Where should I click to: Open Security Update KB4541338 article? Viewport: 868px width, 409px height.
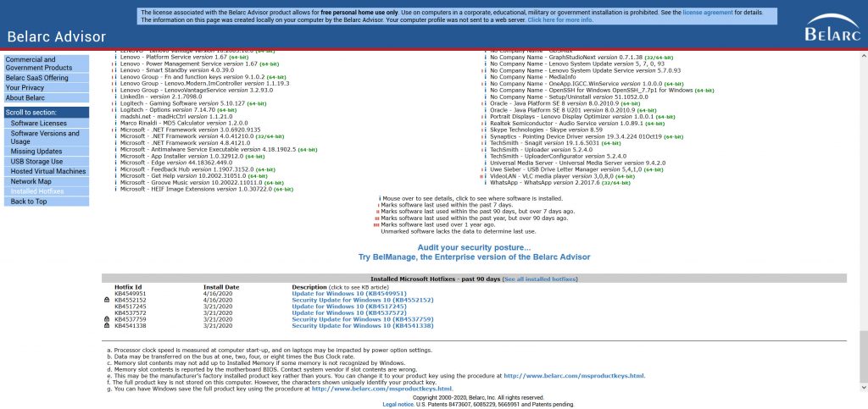[363, 326]
